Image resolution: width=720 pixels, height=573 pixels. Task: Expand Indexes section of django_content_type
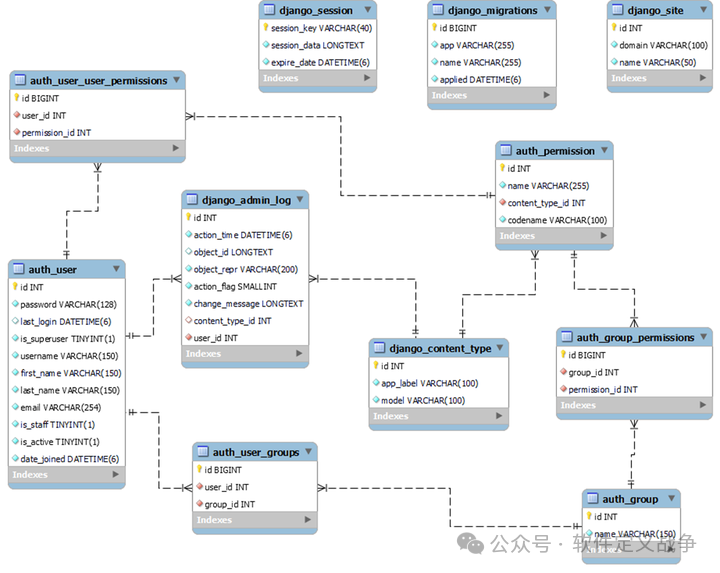(499, 416)
